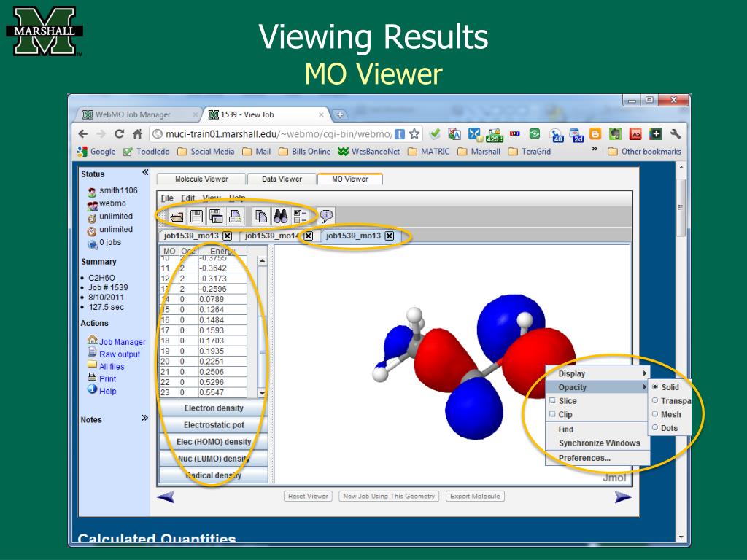Click the Electrostatic pot button
Viewport: 747px width, 560px height.
click(x=214, y=425)
